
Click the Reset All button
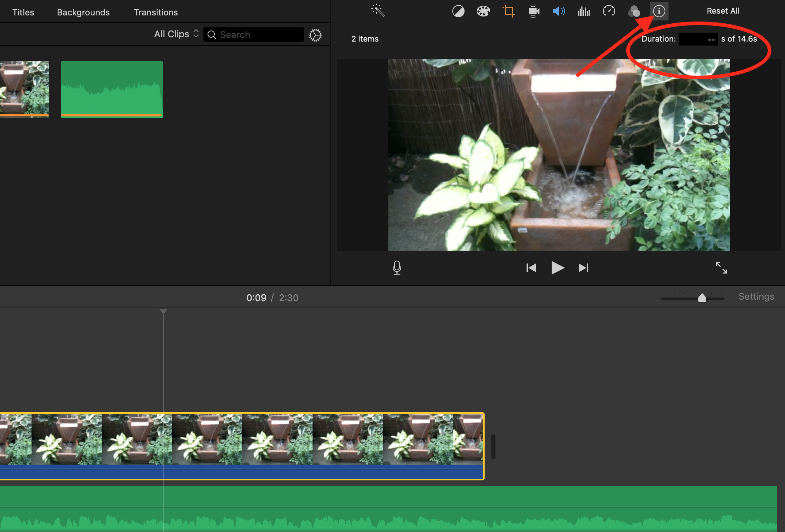pyautogui.click(x=723, y=11)
